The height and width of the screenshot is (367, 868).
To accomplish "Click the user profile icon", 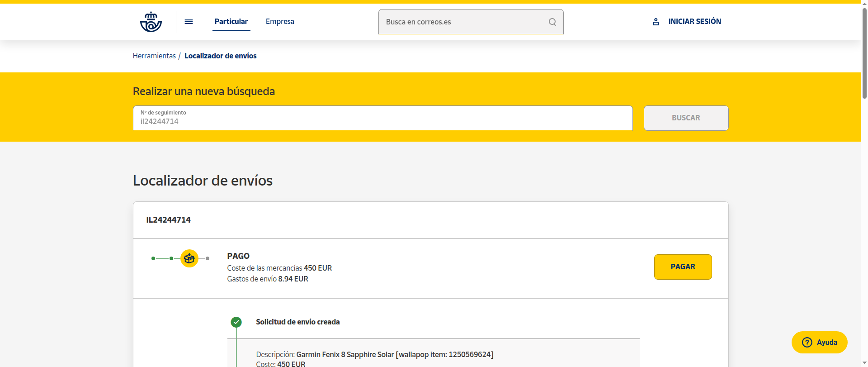I will (656, 22).
